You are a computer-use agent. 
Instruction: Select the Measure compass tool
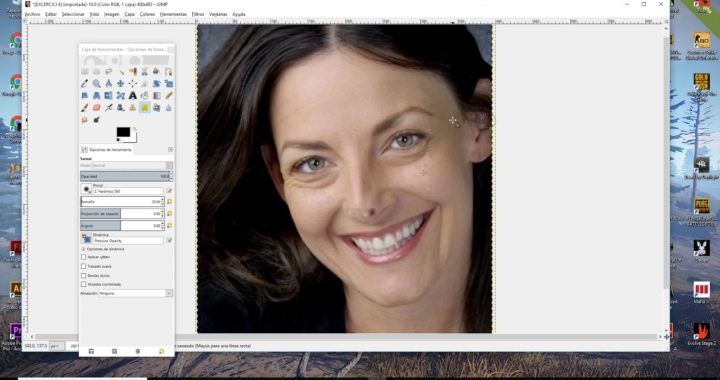click(108, 84)
